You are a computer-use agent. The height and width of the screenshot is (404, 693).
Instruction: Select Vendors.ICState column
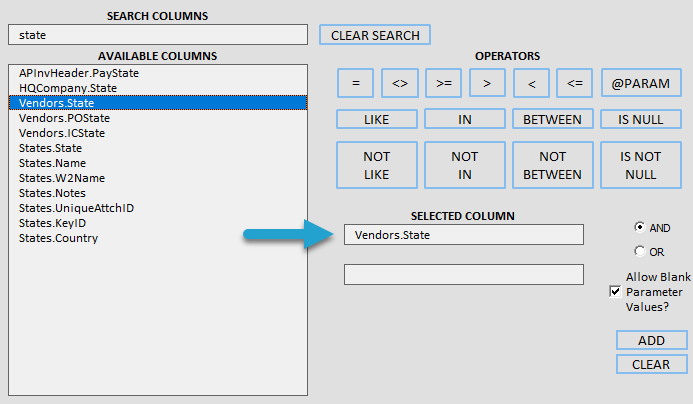click(158, 133)
